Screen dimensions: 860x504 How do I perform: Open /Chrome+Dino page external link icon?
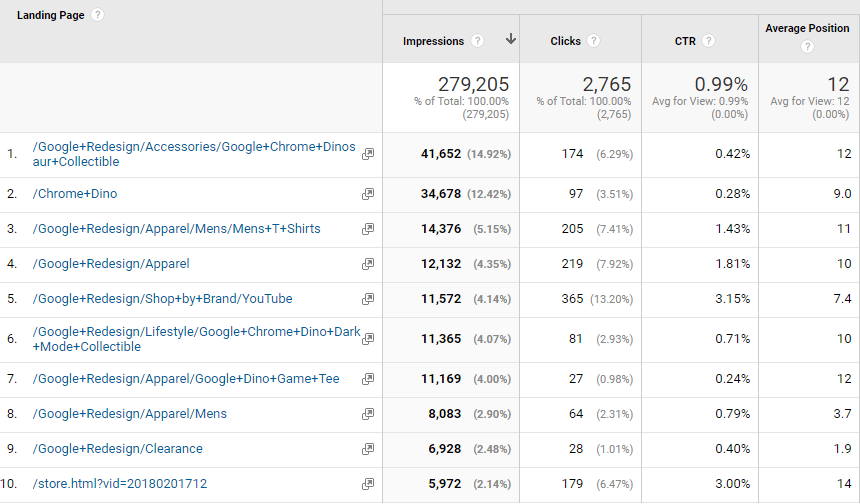pyautogui.click(x=368, y=194)
